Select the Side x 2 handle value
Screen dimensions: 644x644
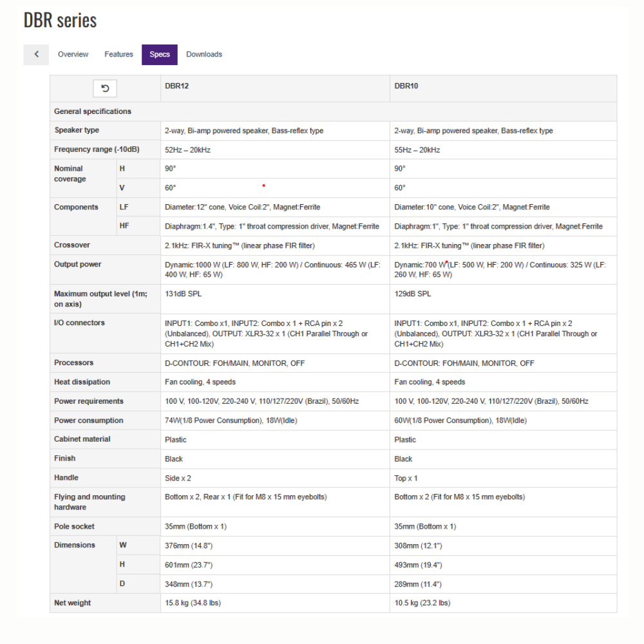[178, 478]
